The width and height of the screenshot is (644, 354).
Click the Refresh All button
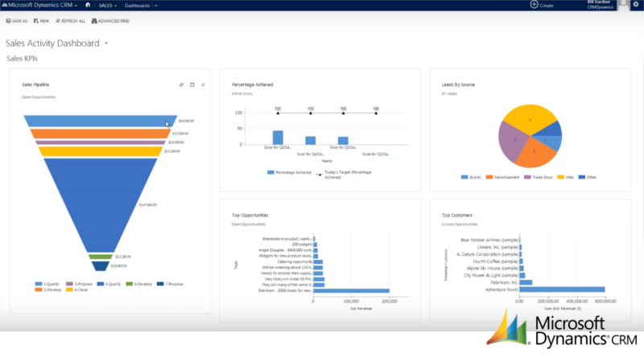pyautogui.click(x=68, y=20)
